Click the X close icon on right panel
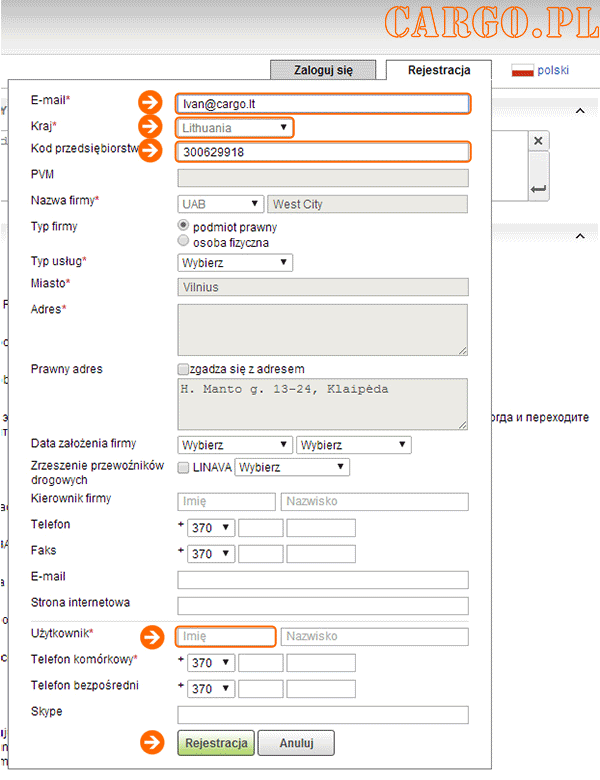This screenshot has height=780, width=600. (x=538, y=141)
